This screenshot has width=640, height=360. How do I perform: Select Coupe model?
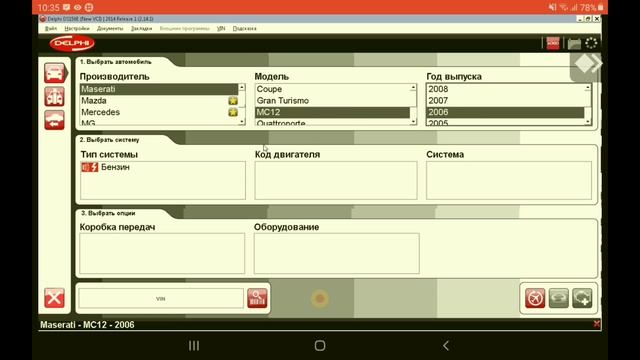pyautogui.click(x=332, y=89)
